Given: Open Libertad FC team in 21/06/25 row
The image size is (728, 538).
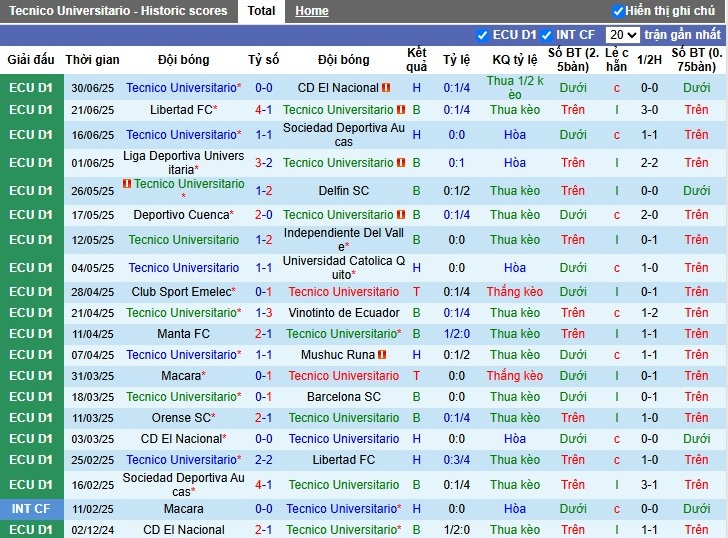Looking at the screenshot, I should click(183, 110).
